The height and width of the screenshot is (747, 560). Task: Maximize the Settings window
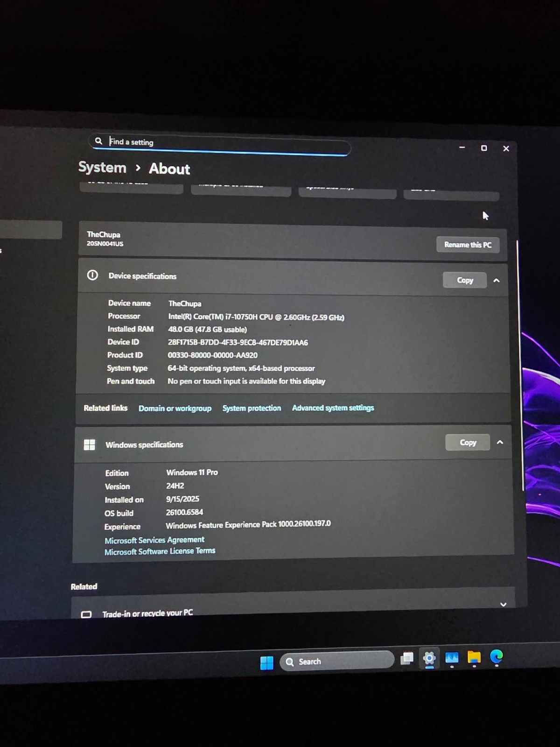coord(484,148)
